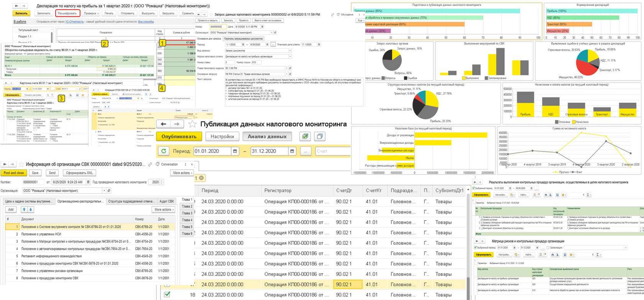The width and height of the screenshot is (644, 300).
Task: Add the publication window to favorites with the star
Action: pos(192,124)
